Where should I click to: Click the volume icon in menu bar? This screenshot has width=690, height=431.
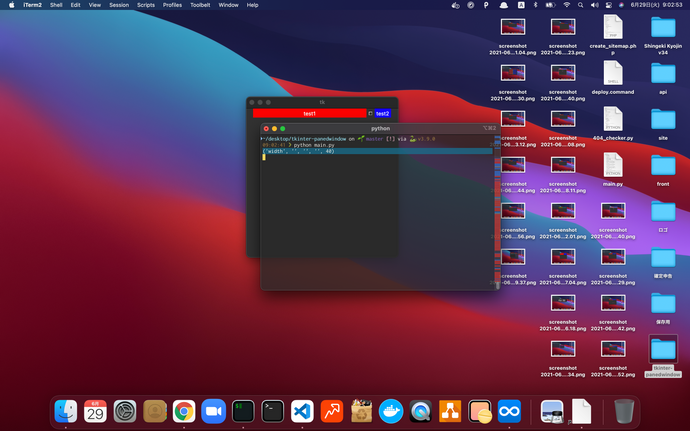(x=595, y=5)
